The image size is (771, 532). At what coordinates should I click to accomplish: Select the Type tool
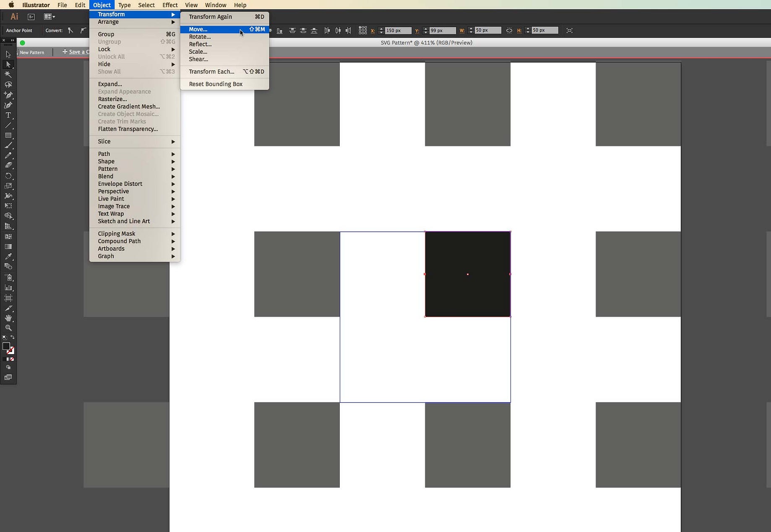8,115
